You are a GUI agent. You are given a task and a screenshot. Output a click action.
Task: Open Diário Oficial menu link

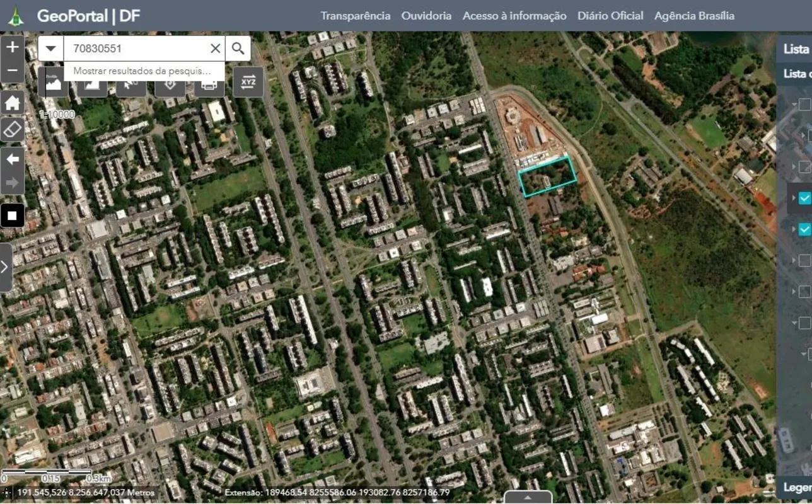[610, 16]
